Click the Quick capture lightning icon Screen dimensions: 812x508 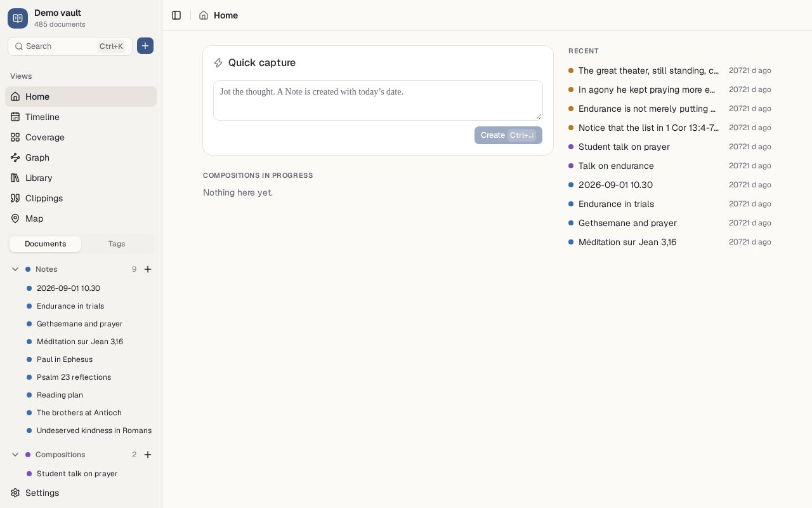click(x=218, y=63)
